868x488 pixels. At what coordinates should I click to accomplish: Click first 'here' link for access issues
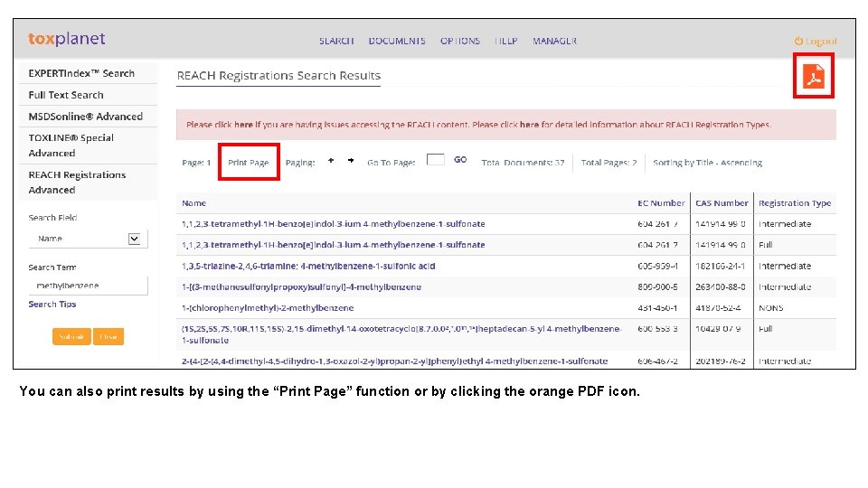click(x=243, y=125)
